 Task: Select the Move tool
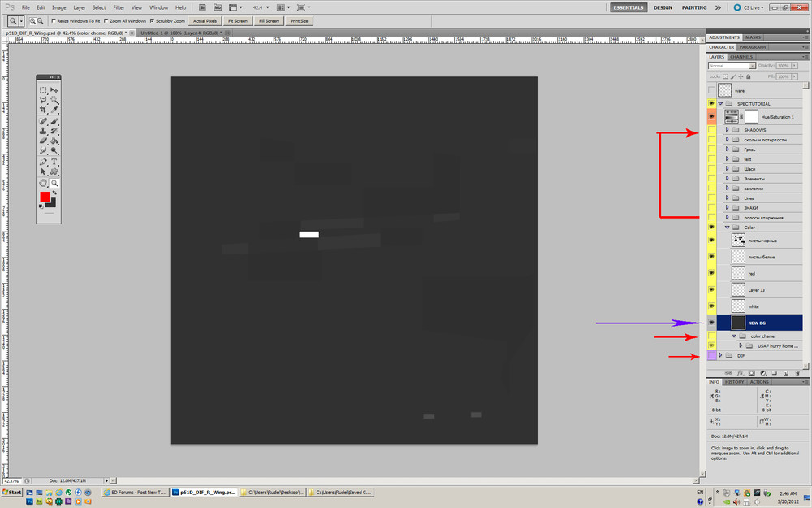(x=54, y=89)
